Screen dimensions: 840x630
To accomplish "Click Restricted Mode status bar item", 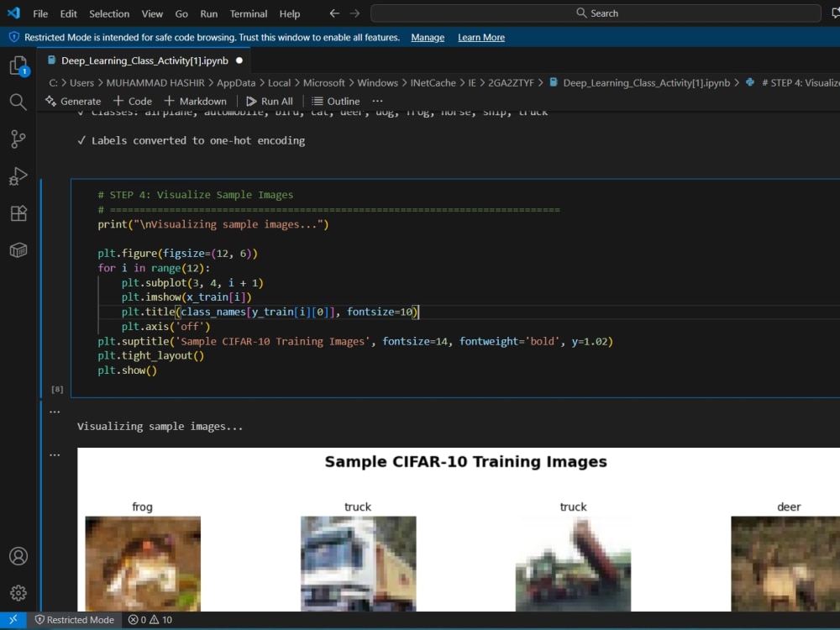I will [x=75, y=620].
